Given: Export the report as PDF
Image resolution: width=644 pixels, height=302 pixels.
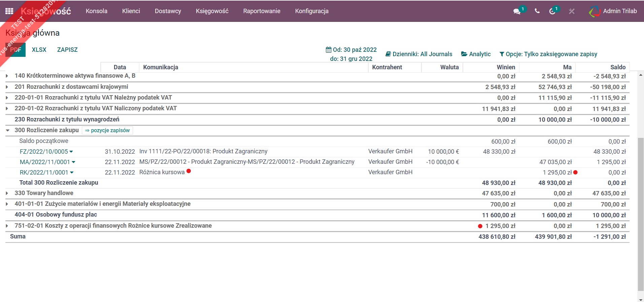Looking at the screenshot, I should click(15, 50).
